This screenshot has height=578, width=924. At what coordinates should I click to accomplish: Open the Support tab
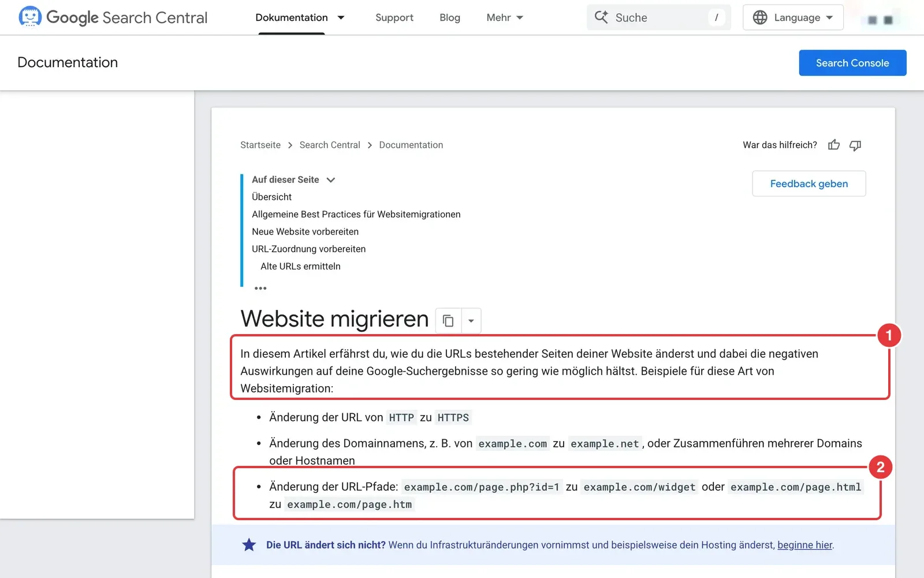pyautogui.click(x=394, y=17)
